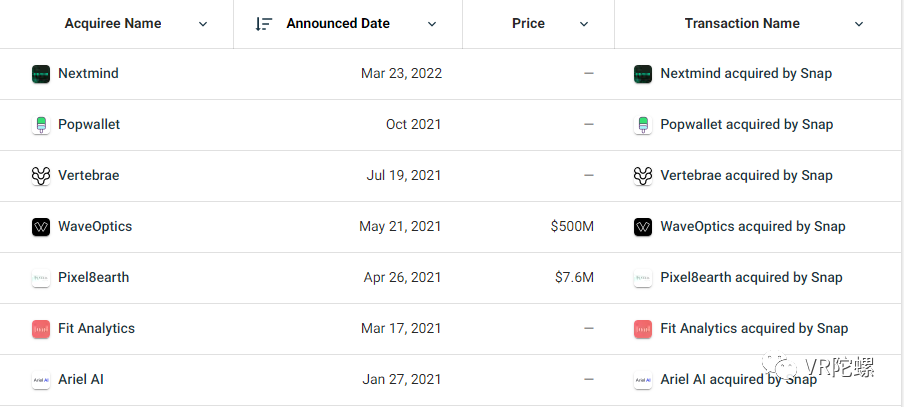Open 'Fit Analytics acquired by Snap' transaction
The width and height of the screenshot is (904, 407).
pyautogui.click(x=754, y=329)
